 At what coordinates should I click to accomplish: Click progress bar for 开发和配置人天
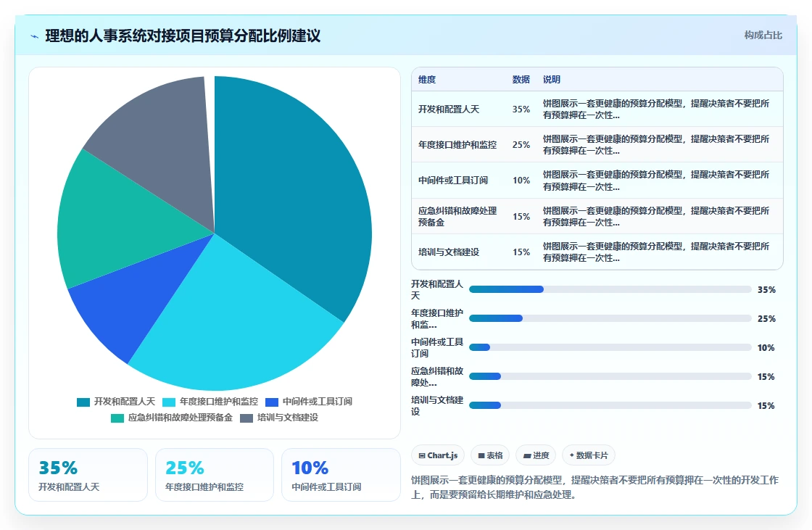[x=610, y=289]
